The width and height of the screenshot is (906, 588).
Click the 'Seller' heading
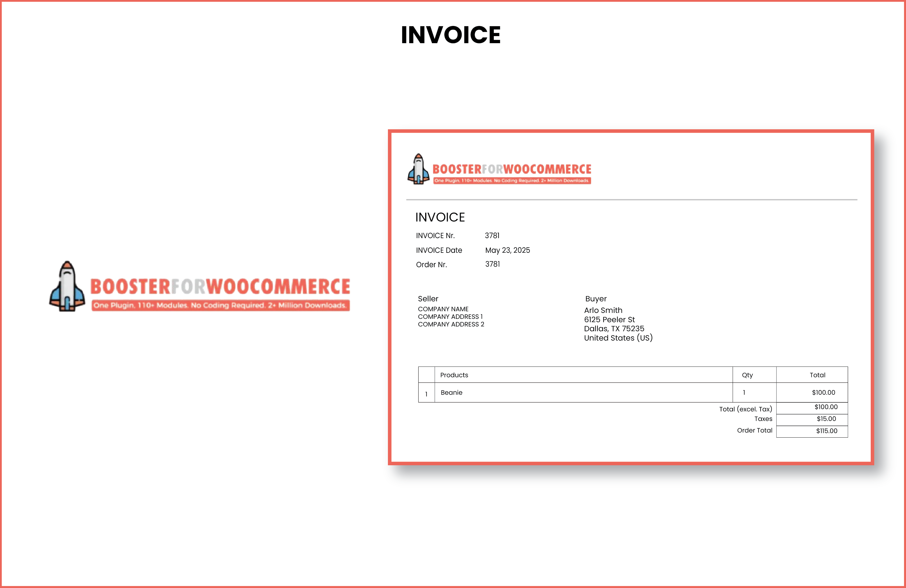[428, 299]
